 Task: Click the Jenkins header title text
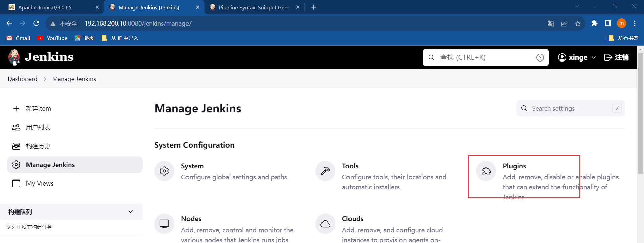[x=49, y=57]
